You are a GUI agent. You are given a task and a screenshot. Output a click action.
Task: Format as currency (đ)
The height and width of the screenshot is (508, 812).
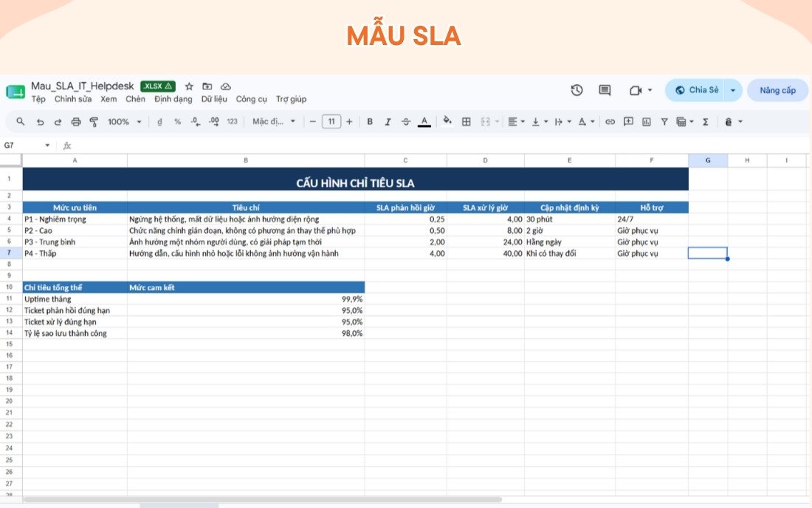pos(159,122)
